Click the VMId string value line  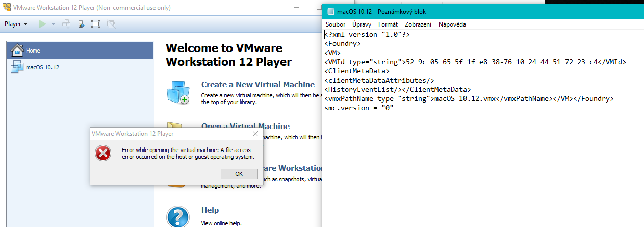coord(475,62)
